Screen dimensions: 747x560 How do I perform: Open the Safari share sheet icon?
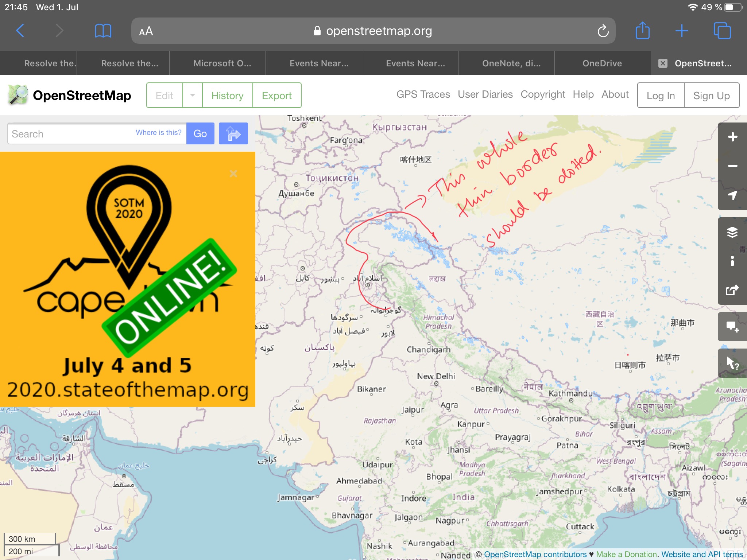(x=643, y=30)
